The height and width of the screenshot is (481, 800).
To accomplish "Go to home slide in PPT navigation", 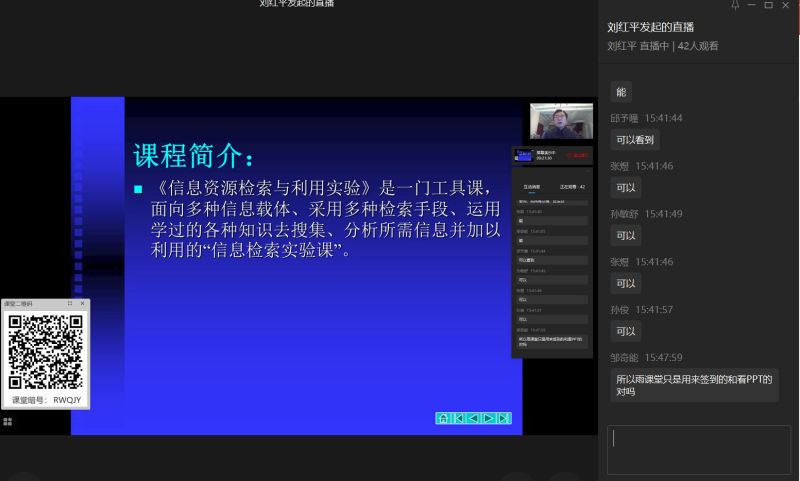I will pos(443,418).
